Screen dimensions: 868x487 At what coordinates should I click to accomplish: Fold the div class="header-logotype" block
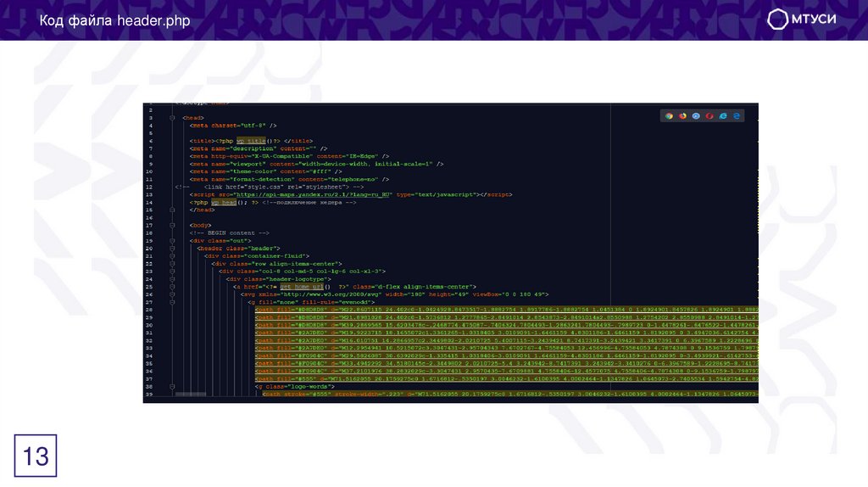172,279
